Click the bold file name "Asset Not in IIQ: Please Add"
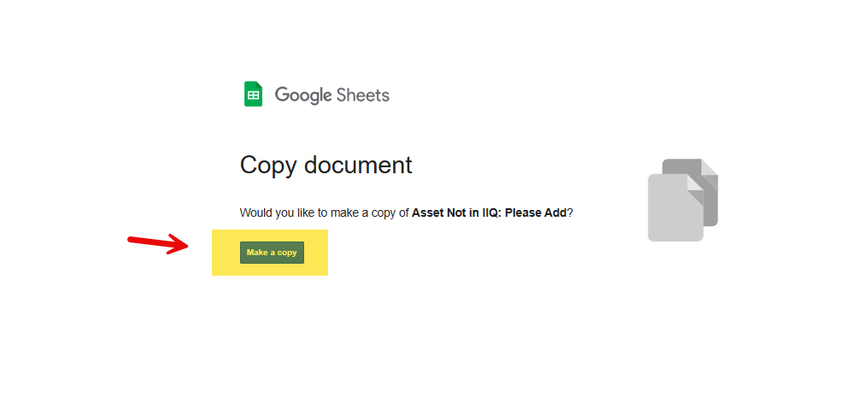Screen dimensions: 868x396 [489, 213]
